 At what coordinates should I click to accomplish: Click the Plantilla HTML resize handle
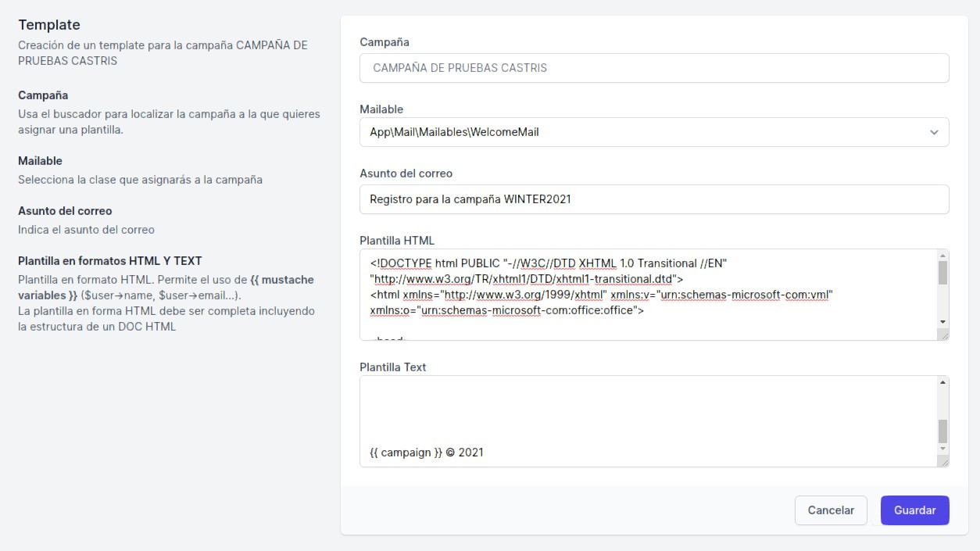coord(943,335)
